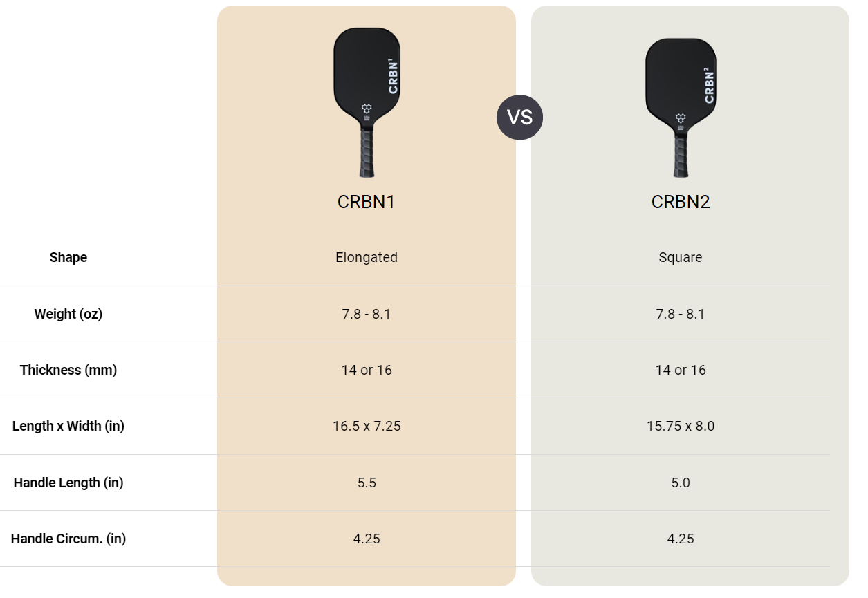Click the Handle Length (in) label
Image resolution: width=868 pixels, height=598 pixels.
pyautogui.click(x=68, y=483)
